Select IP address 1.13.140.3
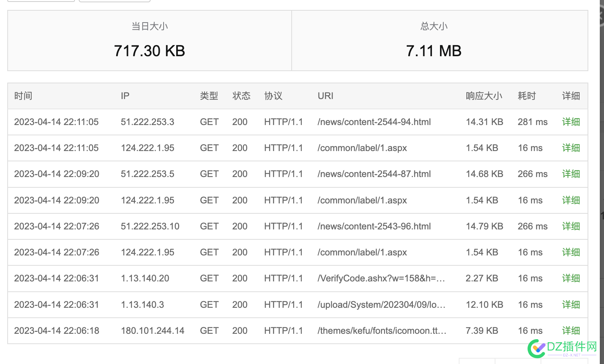Viewport: 604px width, 364px height. 143,305
